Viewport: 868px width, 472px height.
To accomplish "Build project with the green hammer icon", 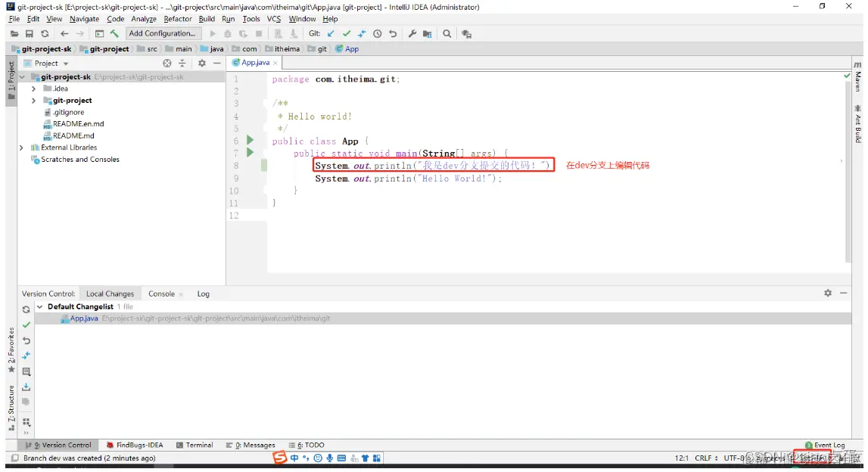I will [x=114, y=34].
